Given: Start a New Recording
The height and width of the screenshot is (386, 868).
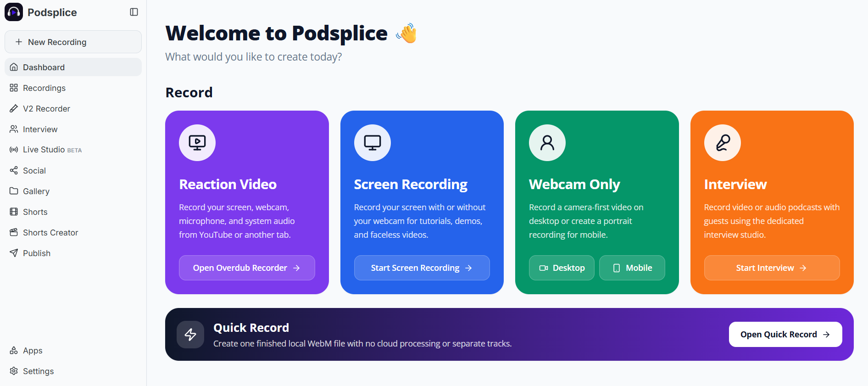Looking at the screenshot, I should [73, 42].
